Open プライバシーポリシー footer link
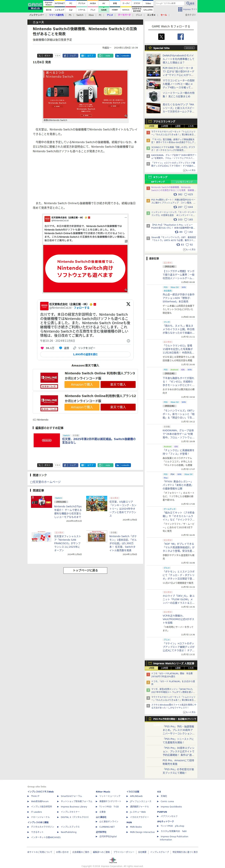The image size is (225, 868). tap(124, 852)
